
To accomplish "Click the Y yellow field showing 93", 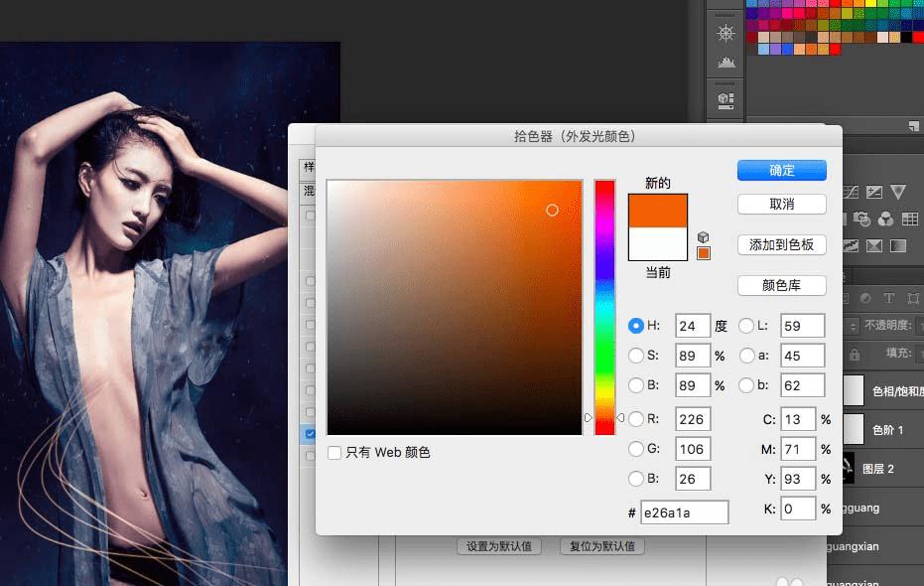I will tap(798, 479).
